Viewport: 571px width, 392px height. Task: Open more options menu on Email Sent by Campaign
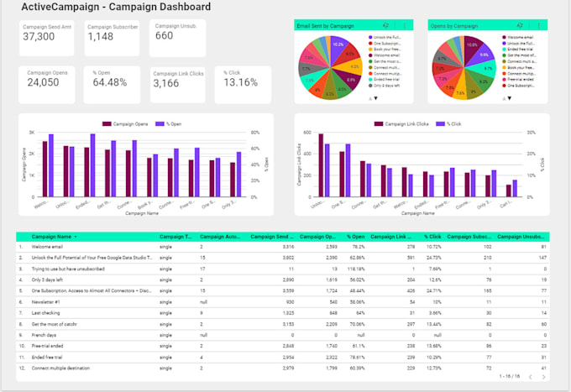coord(405,25)
